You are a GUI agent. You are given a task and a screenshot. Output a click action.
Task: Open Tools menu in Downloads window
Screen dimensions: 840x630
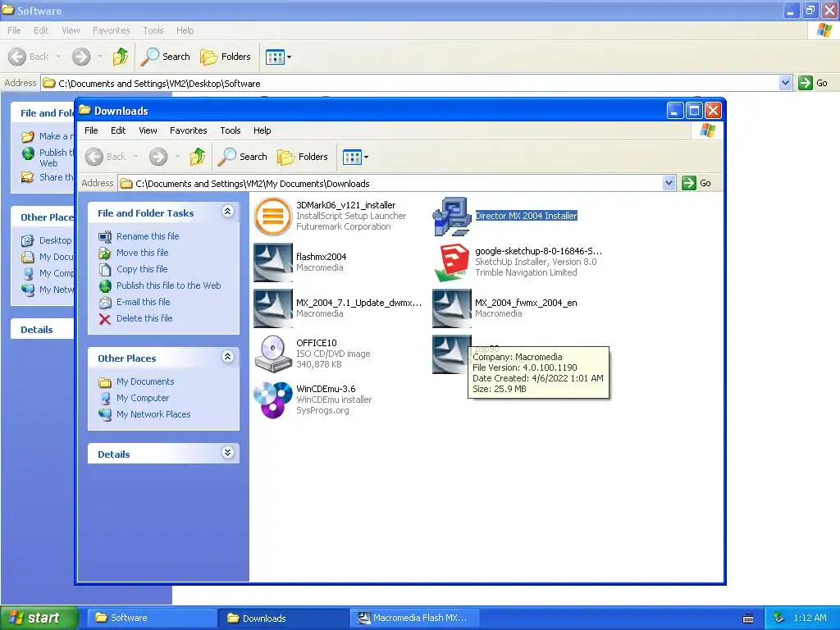(x=231, y=130)
